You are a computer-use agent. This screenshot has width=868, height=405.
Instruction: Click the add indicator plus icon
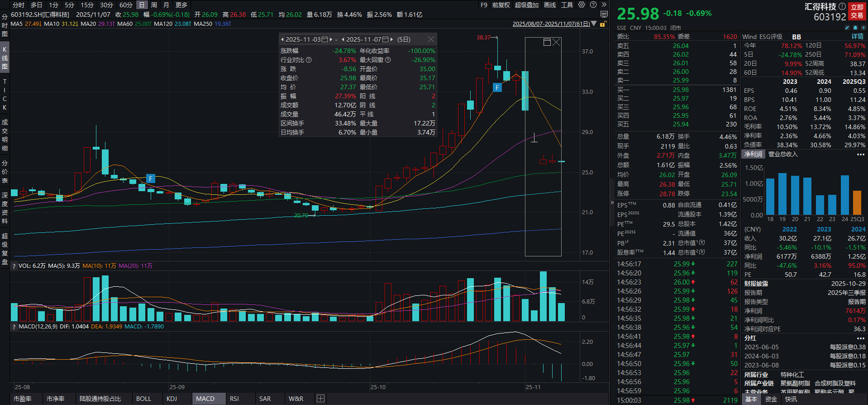click(x=320, y=399)
